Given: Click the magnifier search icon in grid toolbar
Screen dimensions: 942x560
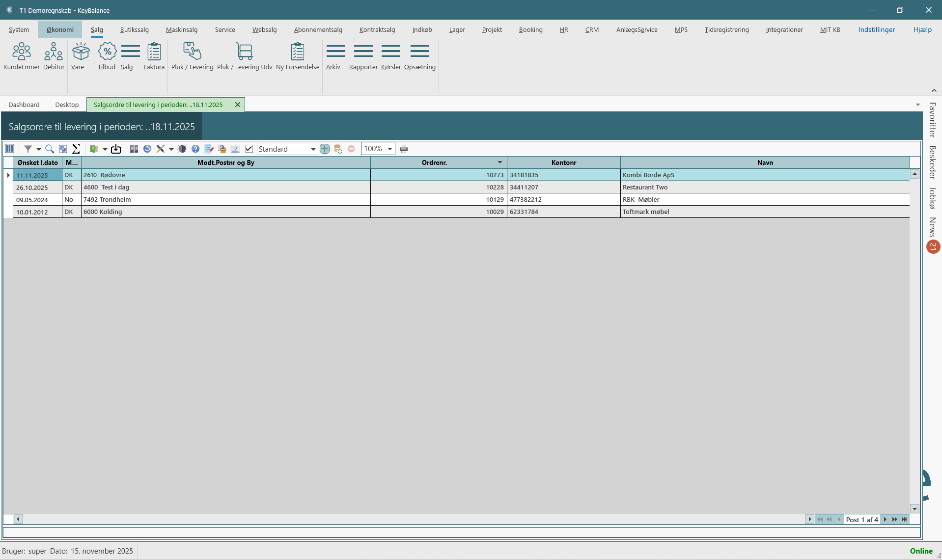Looking at the screenshot, I should tap(50, 149).
